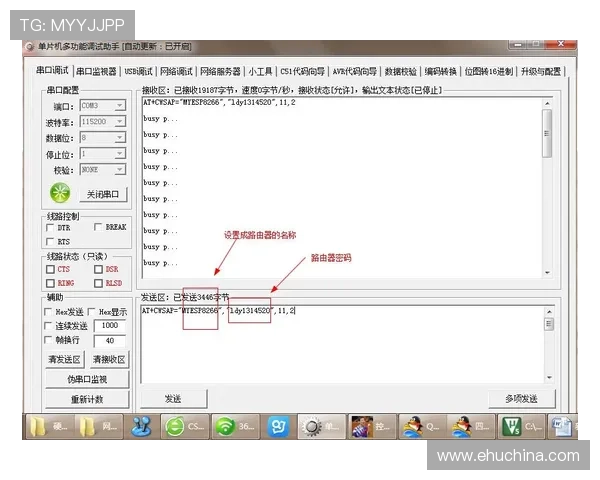
Task: Open the blue joystick network icon on taskbar
Action: click(141, 426)
